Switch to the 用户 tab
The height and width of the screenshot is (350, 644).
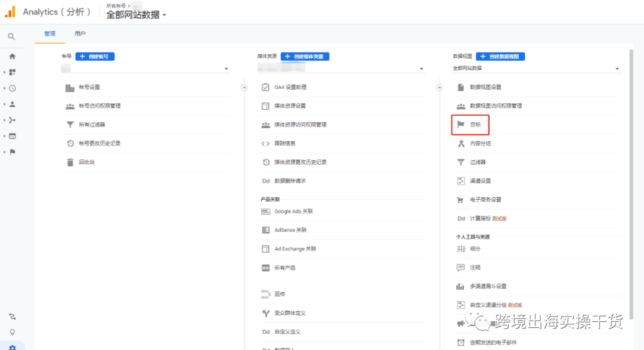tap(80, 34)
